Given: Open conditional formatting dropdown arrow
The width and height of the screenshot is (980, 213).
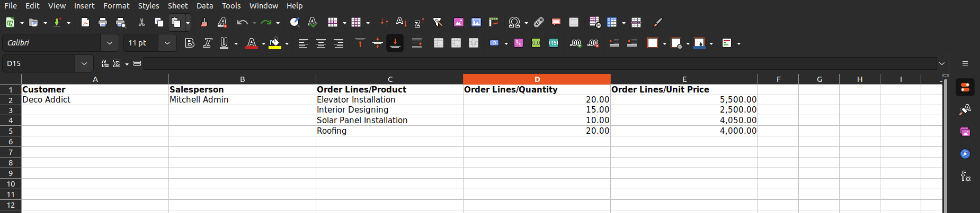Looking at the screenshot, I should (738, 43).
